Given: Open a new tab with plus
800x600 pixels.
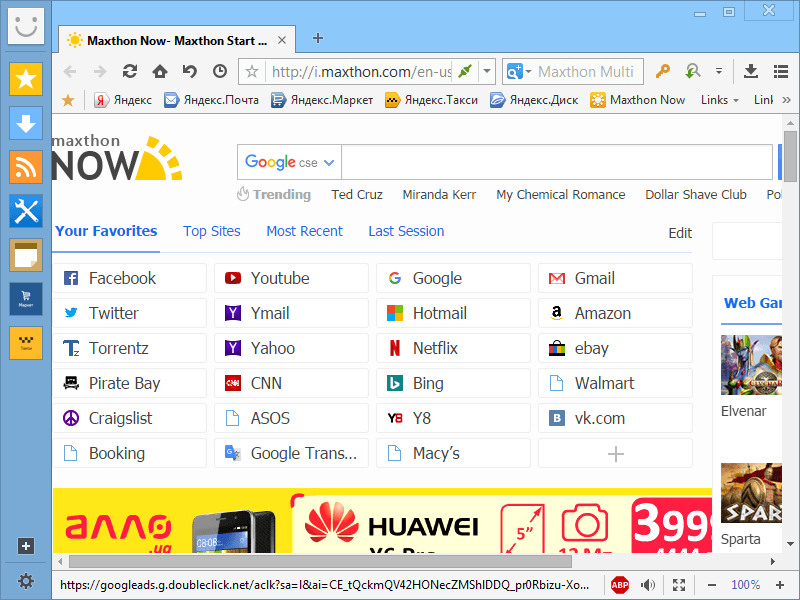Looking at the screenshot, I should pyautogui.click(x=317, y=38).
